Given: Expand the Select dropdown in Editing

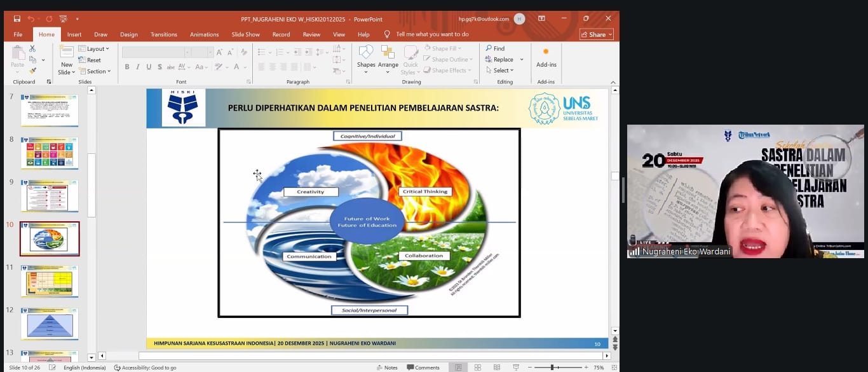Looking at the screenshot, I should [x=501, y=71].
